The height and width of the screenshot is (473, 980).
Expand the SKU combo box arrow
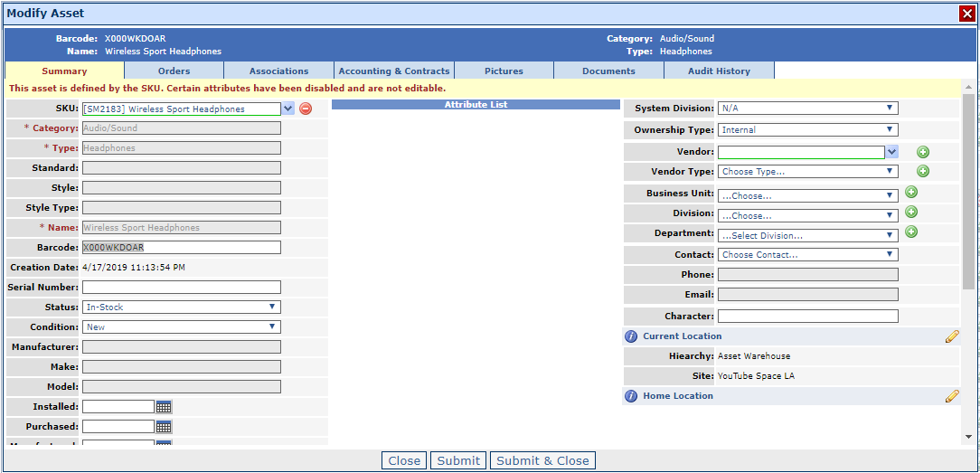pyautogui.click(x=287, y=109)
